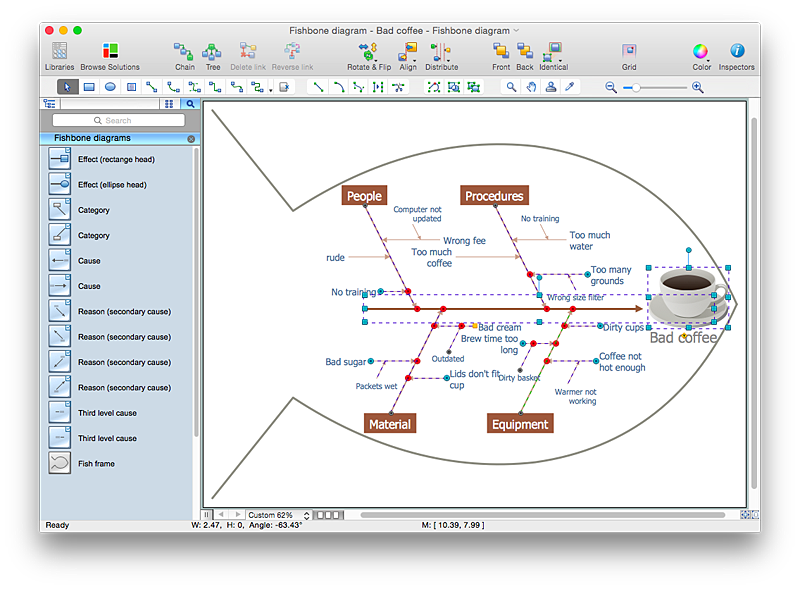Select the rectangle drawing tool

click(89, 87)
